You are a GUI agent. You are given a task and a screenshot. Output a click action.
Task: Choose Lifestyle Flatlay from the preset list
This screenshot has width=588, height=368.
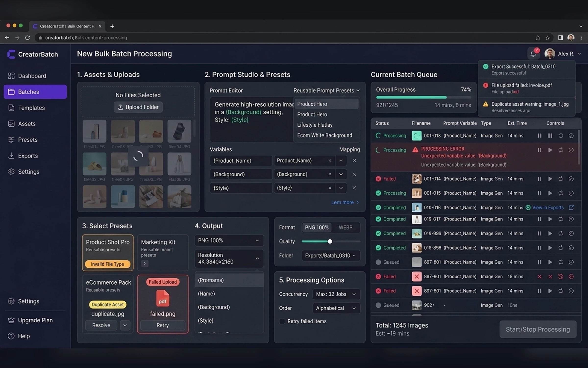(315, 125)
